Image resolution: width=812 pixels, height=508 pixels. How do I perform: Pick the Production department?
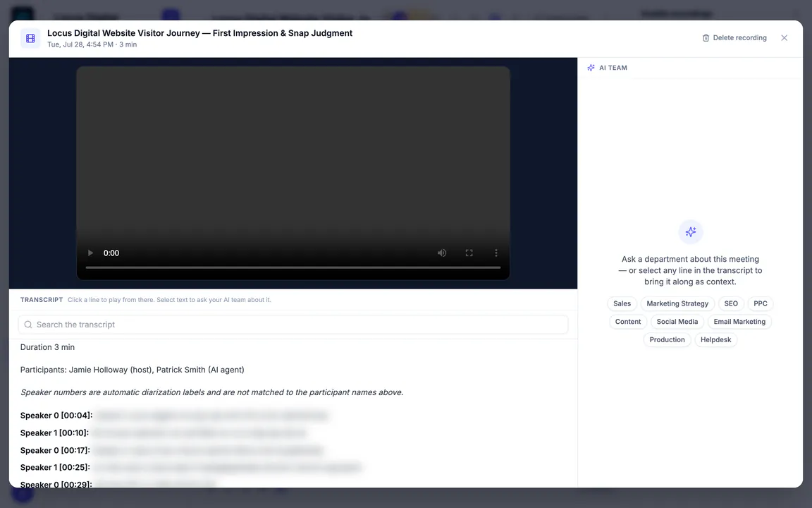[x=667, y=340]
